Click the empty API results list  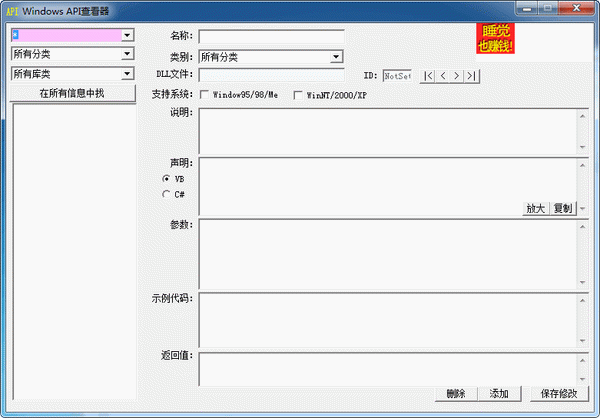75,251
